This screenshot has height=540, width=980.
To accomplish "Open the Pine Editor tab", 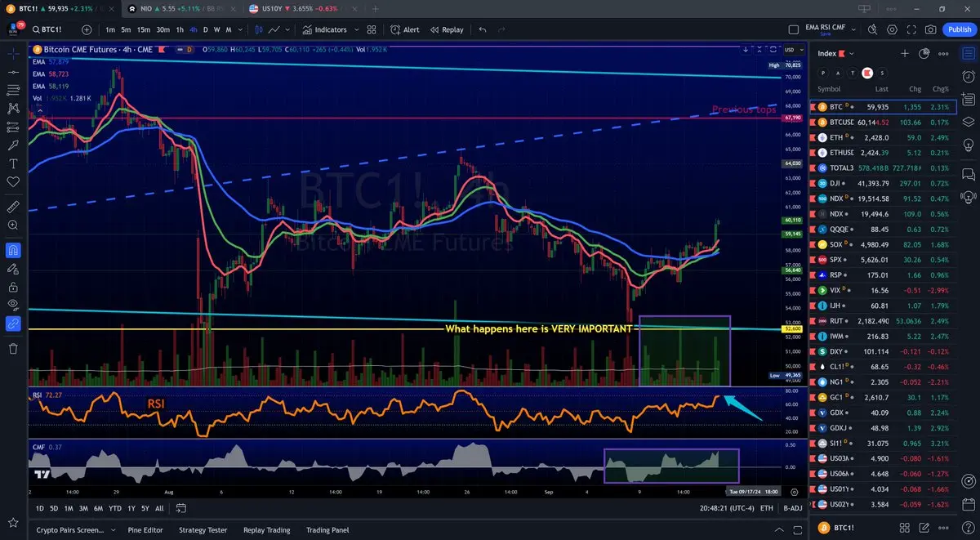I will 145,530.
